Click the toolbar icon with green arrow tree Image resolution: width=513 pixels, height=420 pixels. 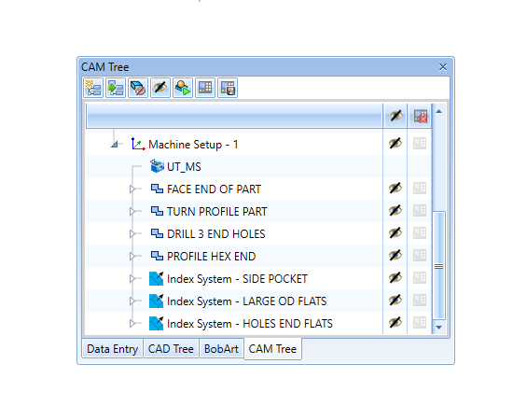(116, 88)
